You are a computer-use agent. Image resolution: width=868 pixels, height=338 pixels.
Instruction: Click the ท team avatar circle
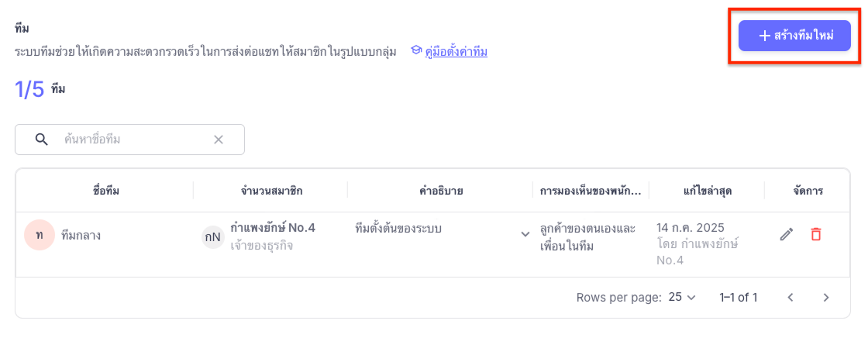click(x=40, y=235)
